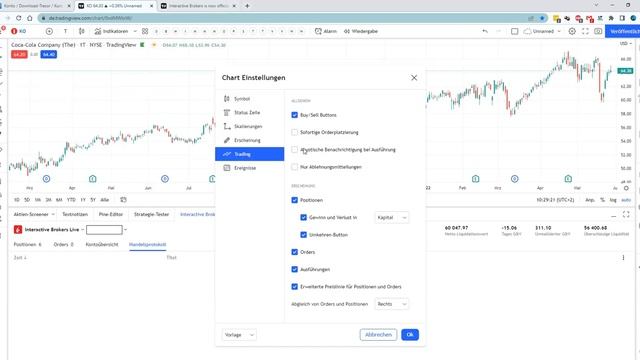Click the undo arrow icon
The height and width of the screenshot is (360, 640).
point(485,31)
